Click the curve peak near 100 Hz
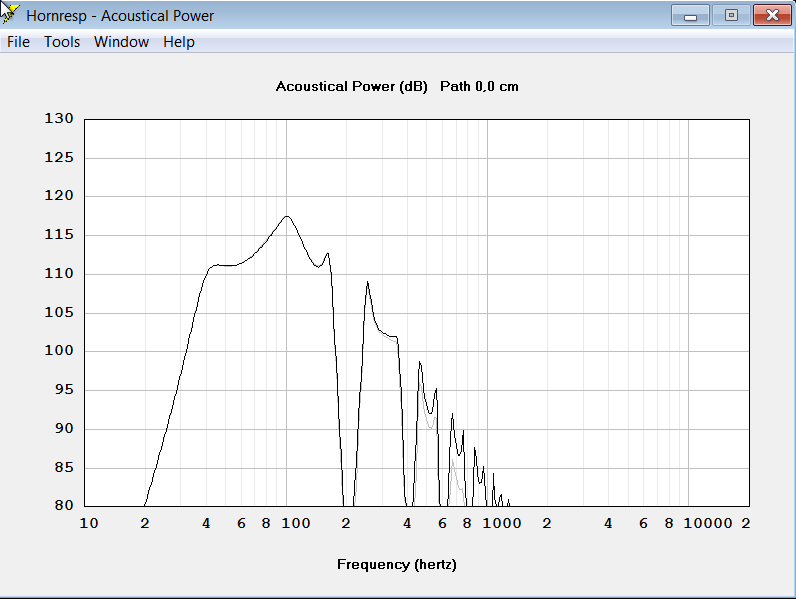Image resolution: width=796 pixels, height=599 pixels. (x=287, y=217)
